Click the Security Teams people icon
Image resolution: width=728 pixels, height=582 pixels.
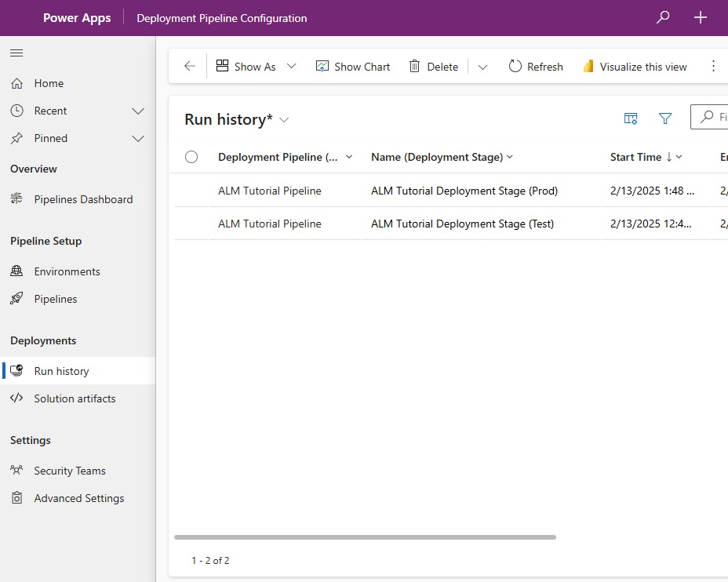[16, 470]
